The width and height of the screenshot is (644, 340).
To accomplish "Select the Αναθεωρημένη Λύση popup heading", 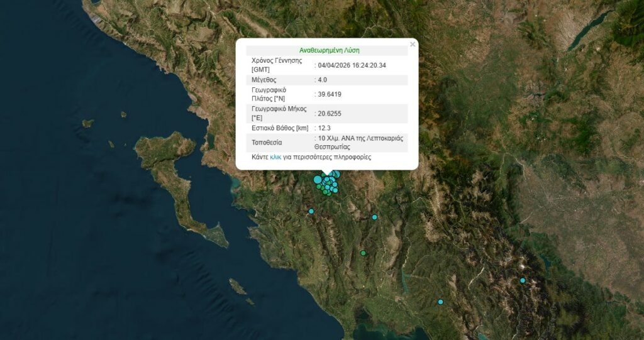I will pos(329,50).
